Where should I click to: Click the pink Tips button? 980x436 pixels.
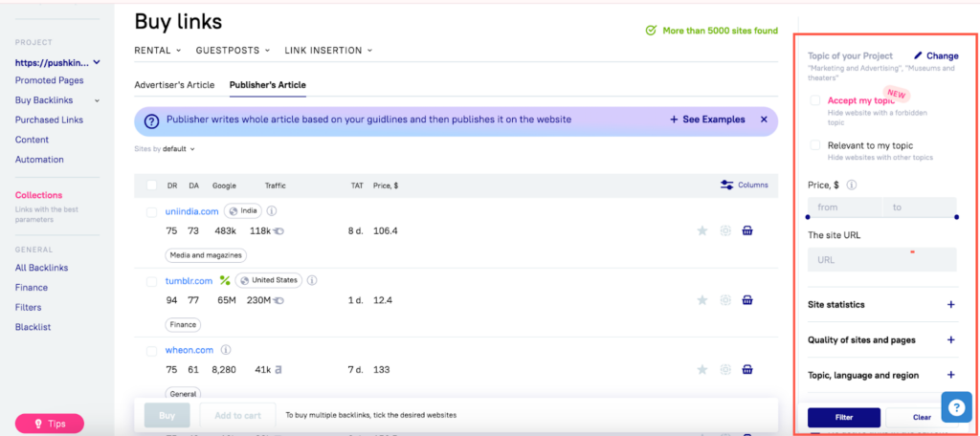coord(50,424)
